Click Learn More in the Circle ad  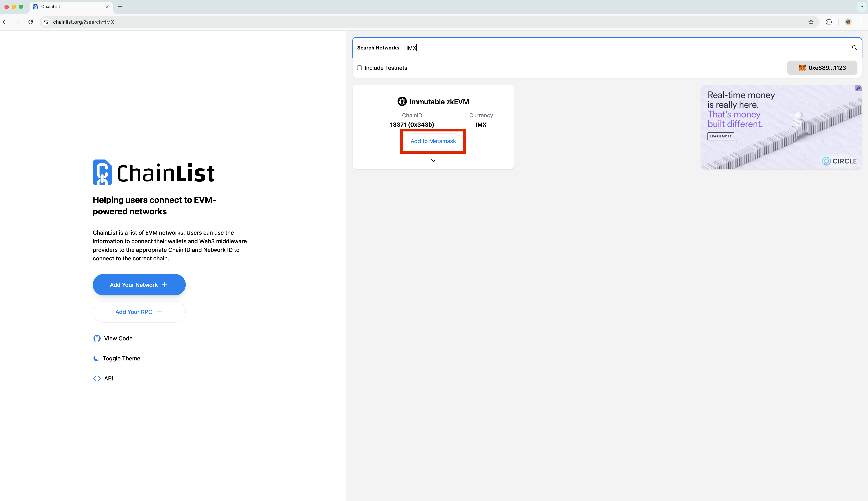click(x=721, y=136)
